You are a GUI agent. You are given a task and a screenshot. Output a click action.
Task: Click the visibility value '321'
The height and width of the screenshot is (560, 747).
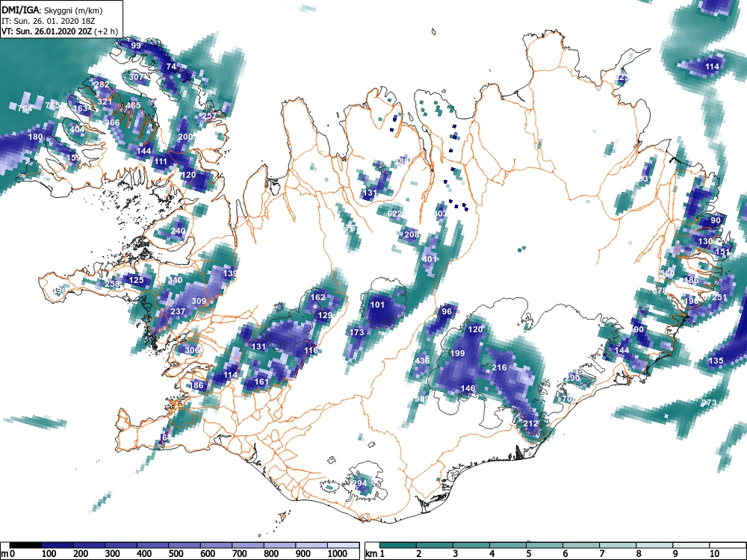coord(105,102)
